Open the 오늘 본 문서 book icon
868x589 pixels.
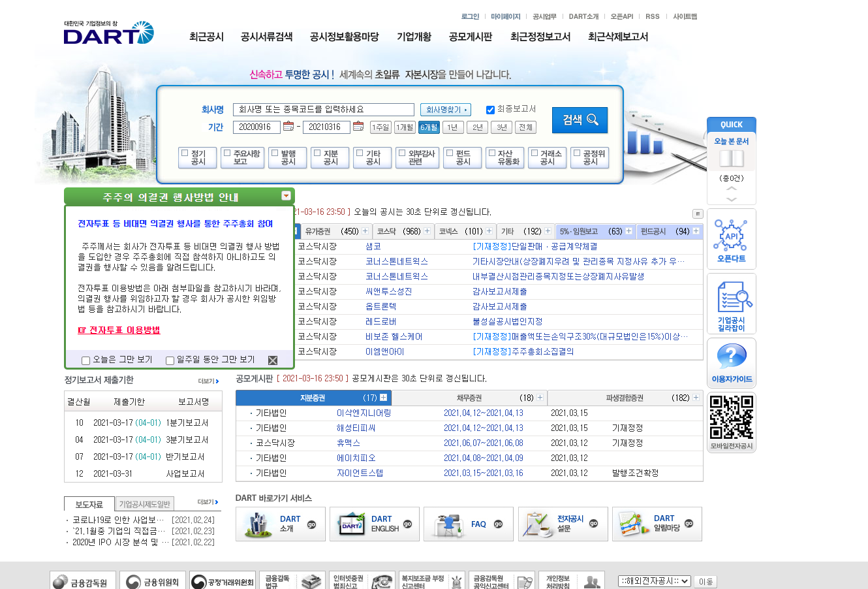731,158
